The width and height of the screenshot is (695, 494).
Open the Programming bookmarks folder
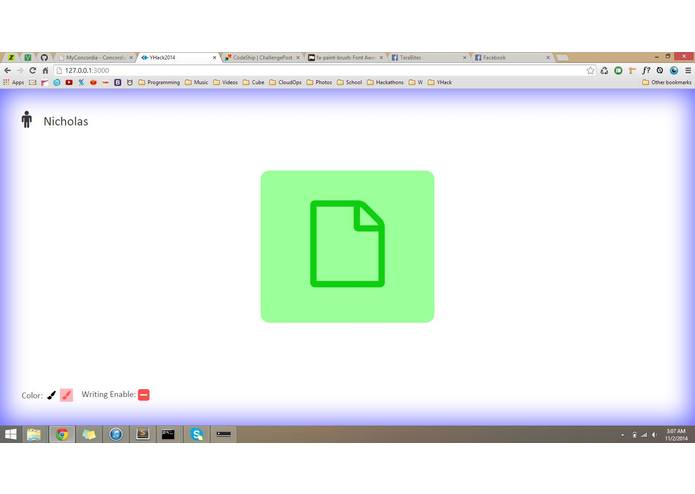pyautogui.click(x=159, y=82)
